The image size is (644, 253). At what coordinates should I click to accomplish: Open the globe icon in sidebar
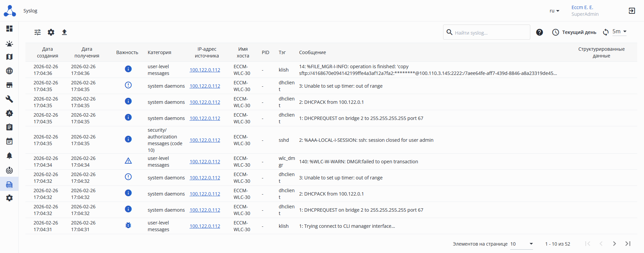9,71
